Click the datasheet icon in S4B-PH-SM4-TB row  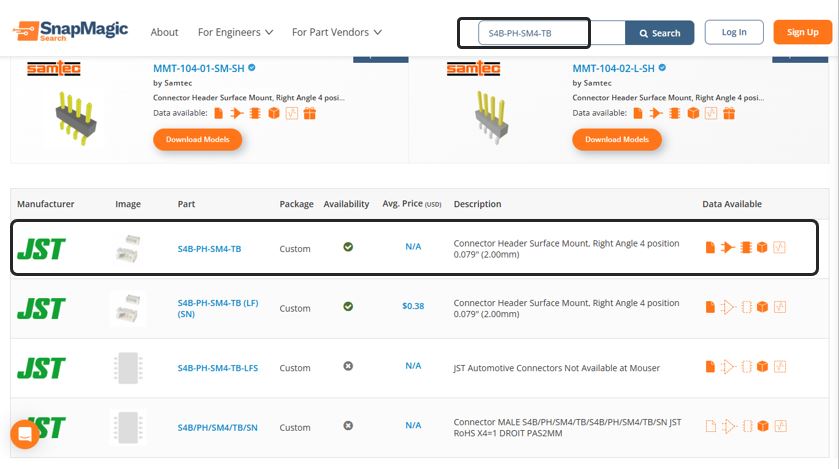(710, 248)
